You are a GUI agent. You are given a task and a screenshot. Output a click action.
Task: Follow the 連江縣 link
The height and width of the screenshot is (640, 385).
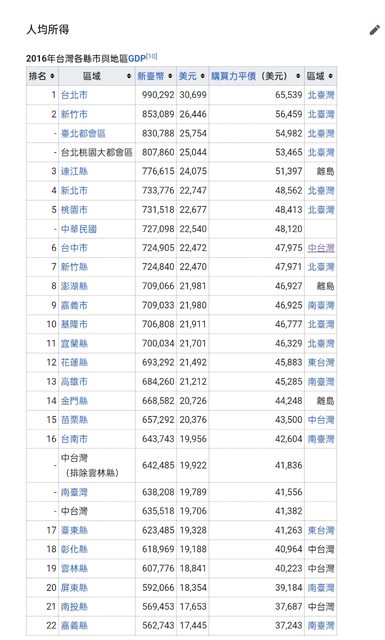(74, 171)
